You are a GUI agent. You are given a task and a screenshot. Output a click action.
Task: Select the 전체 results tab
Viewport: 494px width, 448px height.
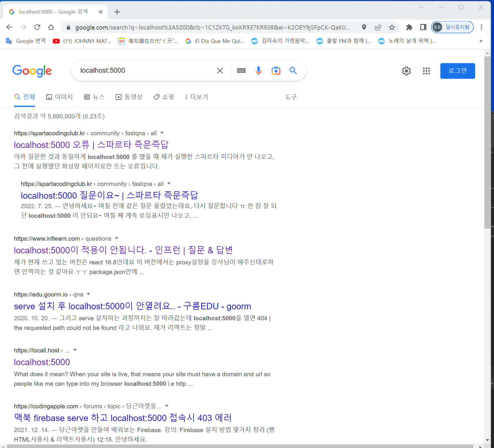(x=25, y=97)
